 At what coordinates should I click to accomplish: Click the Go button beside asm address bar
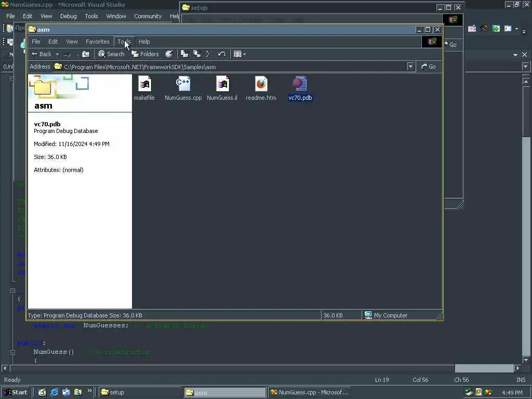(429, 66)
